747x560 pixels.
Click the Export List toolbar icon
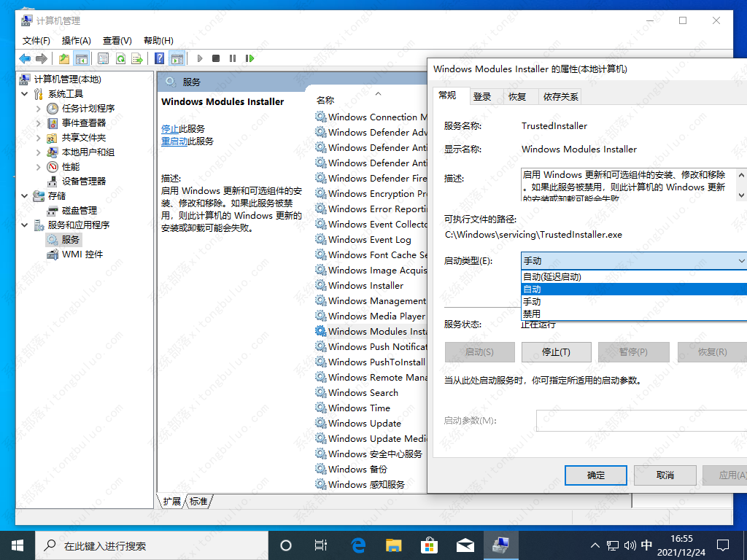(x=136, y=58)
